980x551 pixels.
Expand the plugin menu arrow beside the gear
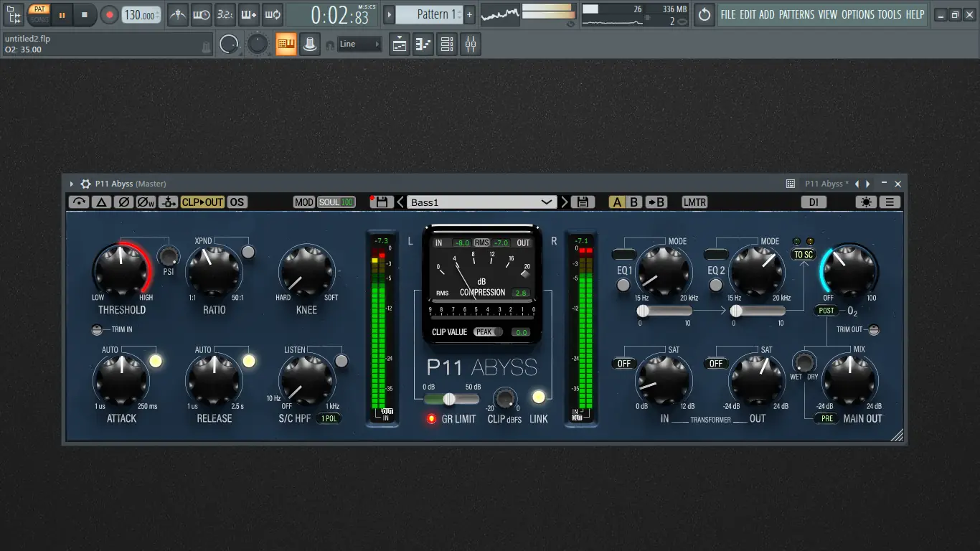pyautogui.click(x=72, y=184)
